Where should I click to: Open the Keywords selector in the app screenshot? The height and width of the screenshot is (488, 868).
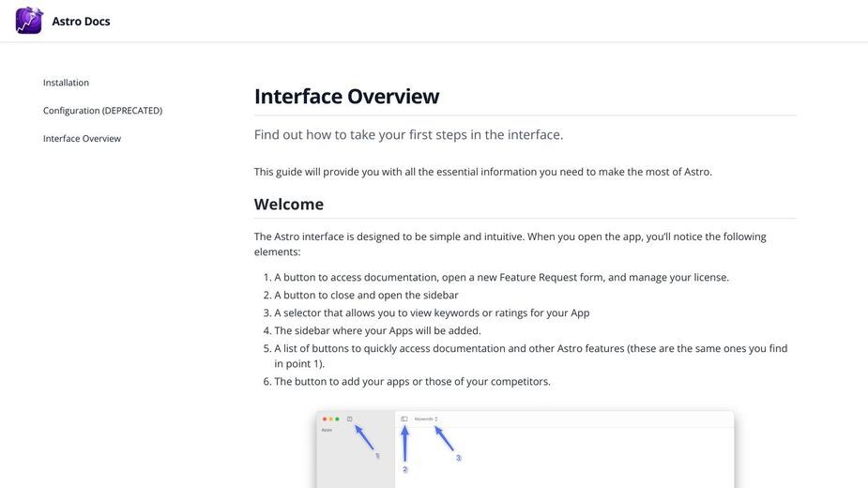pyautogui.click(x=426, y=419)
